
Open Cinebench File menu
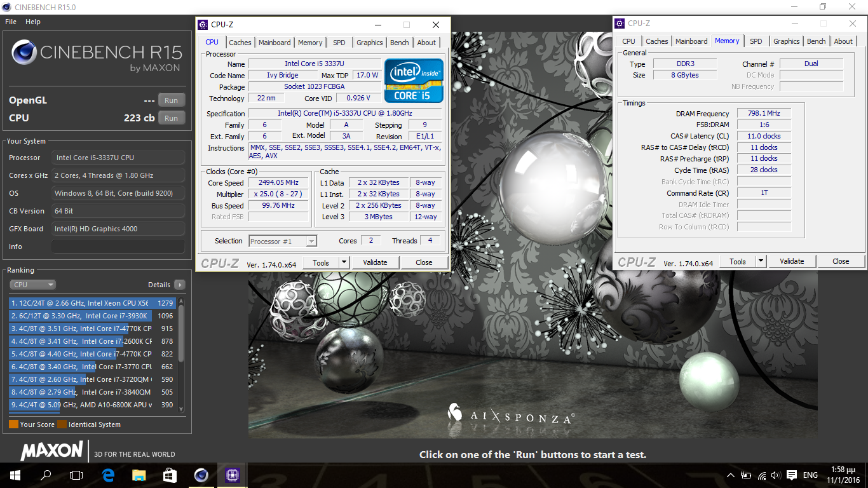[x=11, y=22]
